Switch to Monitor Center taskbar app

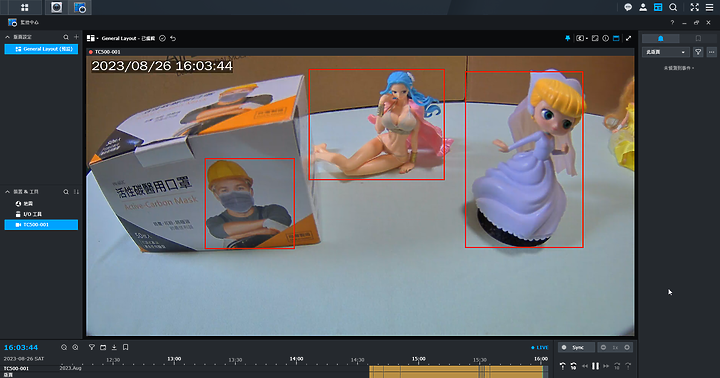[x=80, y=7]
